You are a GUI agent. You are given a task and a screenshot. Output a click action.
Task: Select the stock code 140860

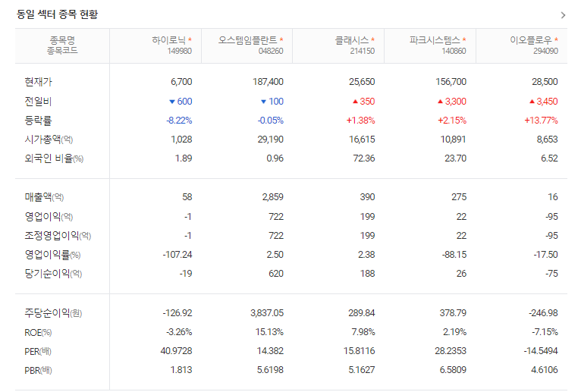click(x=454, y=51)
